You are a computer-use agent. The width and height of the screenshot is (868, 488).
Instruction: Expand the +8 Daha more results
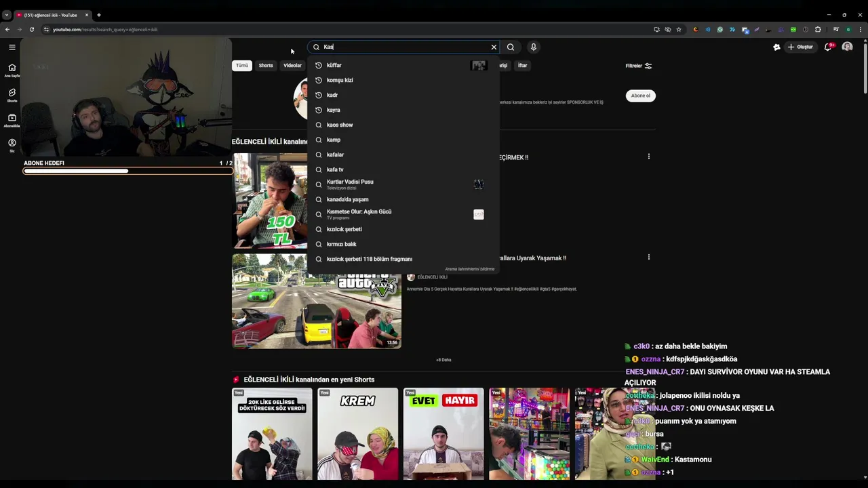(443, 360)
